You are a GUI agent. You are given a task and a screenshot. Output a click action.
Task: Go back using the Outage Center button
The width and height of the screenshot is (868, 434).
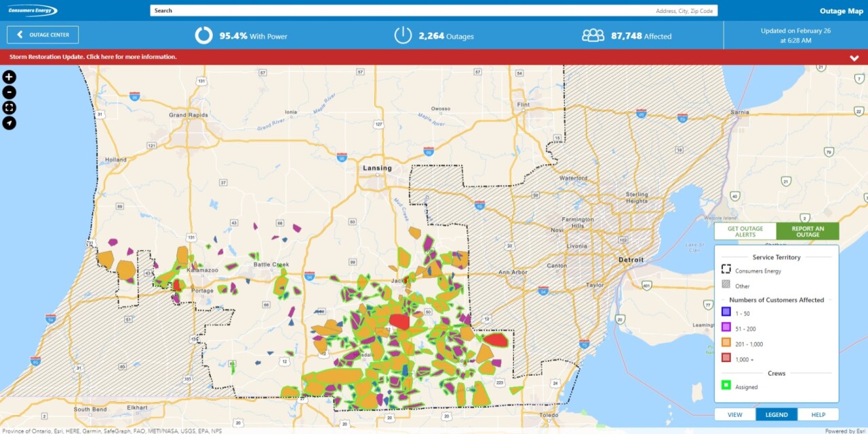pyautogui.click(x=43, y=35)
